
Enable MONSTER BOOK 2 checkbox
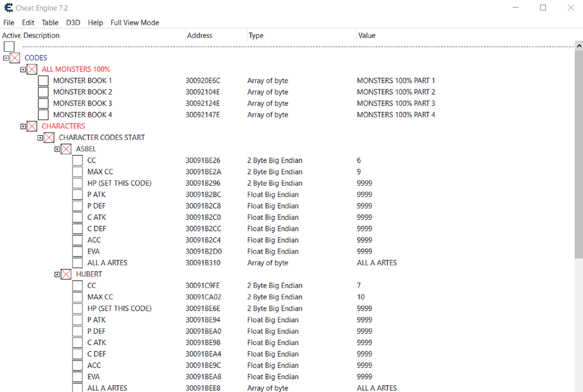[43, 92]
